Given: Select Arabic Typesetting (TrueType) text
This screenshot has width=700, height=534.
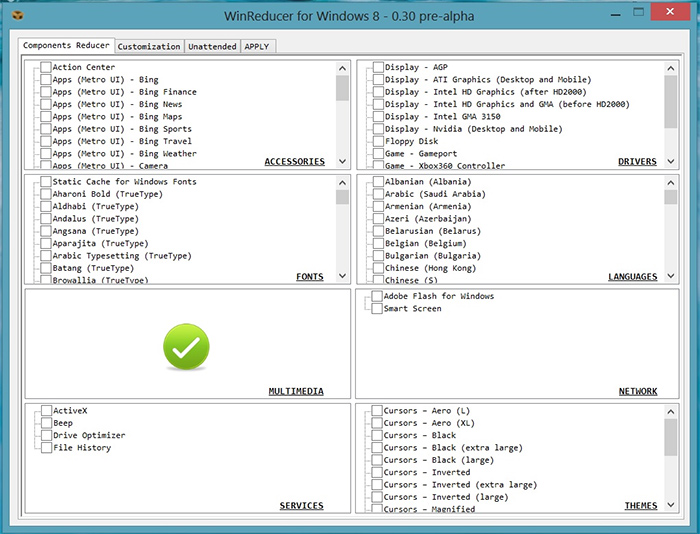Looking at the screenshot, I should [122, 256].
